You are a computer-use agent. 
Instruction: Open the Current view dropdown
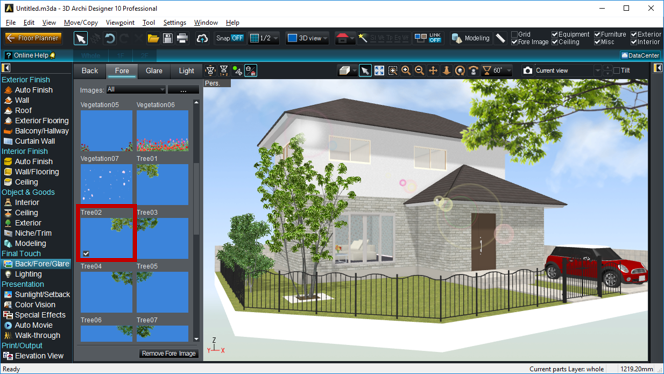click(568, 71)
